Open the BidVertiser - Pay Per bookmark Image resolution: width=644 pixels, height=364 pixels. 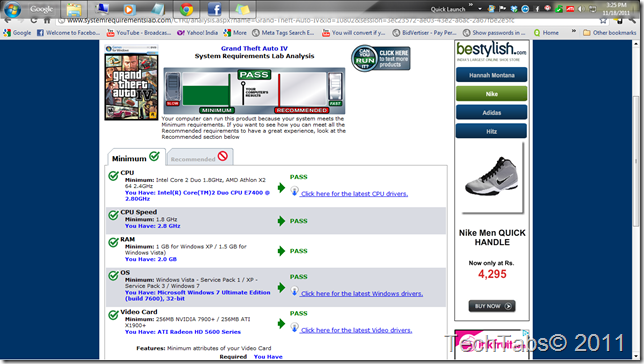(x=424, y=32)
